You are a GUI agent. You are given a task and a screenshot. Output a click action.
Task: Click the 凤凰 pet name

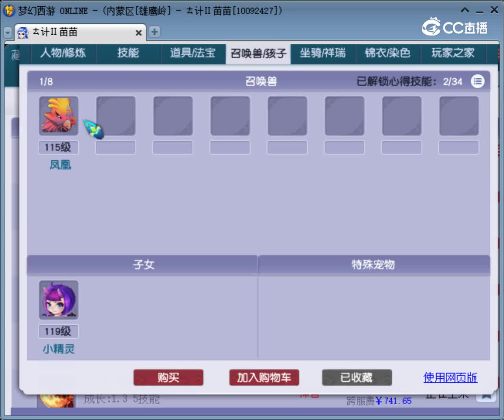click(x=60, y=165)
